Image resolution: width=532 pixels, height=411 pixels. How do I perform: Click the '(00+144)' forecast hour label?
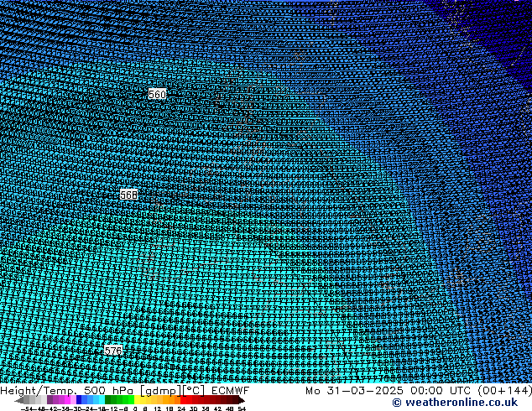point(505,391)
